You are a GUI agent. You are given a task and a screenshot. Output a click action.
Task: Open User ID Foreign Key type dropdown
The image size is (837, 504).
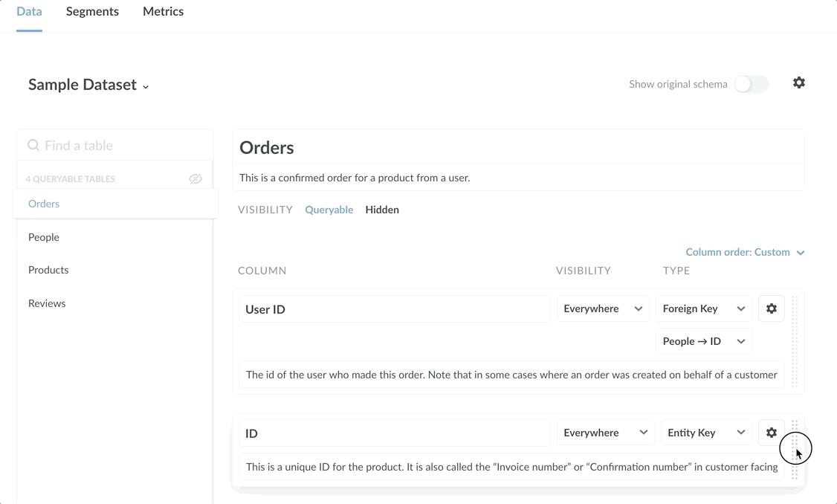tap(703, 308)
